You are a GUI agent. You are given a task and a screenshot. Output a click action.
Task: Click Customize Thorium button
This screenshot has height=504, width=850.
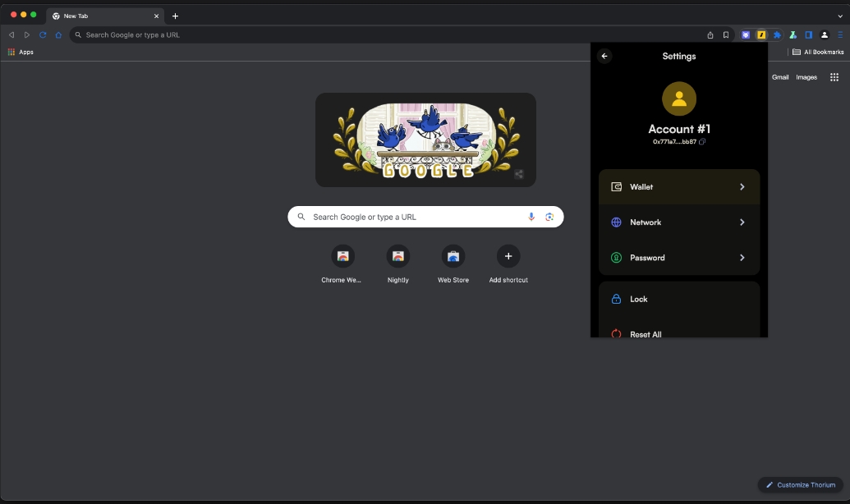click(800, 484)
